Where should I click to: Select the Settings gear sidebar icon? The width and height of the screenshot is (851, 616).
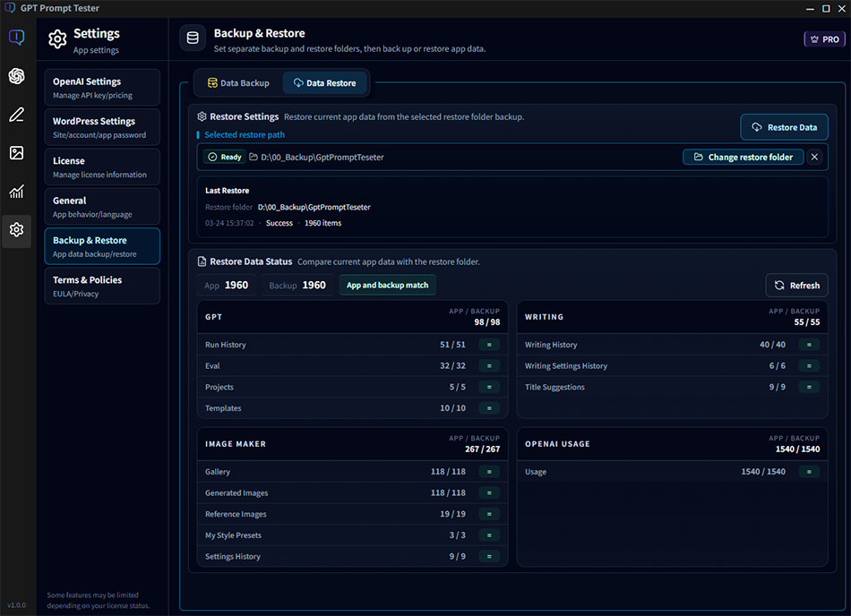coord(16,230)
